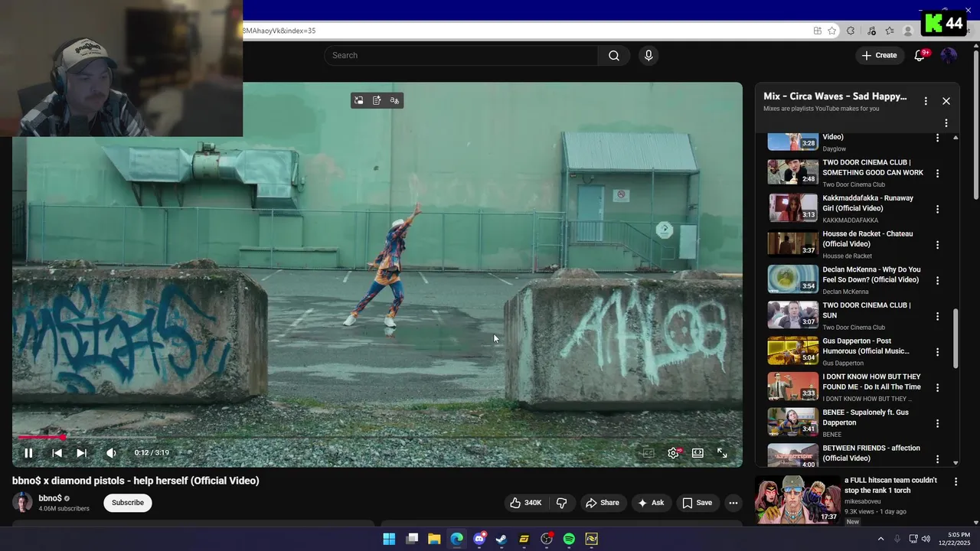
Task: Open options for Housse de Racket Chateau
Action: [x=937, y=245]
